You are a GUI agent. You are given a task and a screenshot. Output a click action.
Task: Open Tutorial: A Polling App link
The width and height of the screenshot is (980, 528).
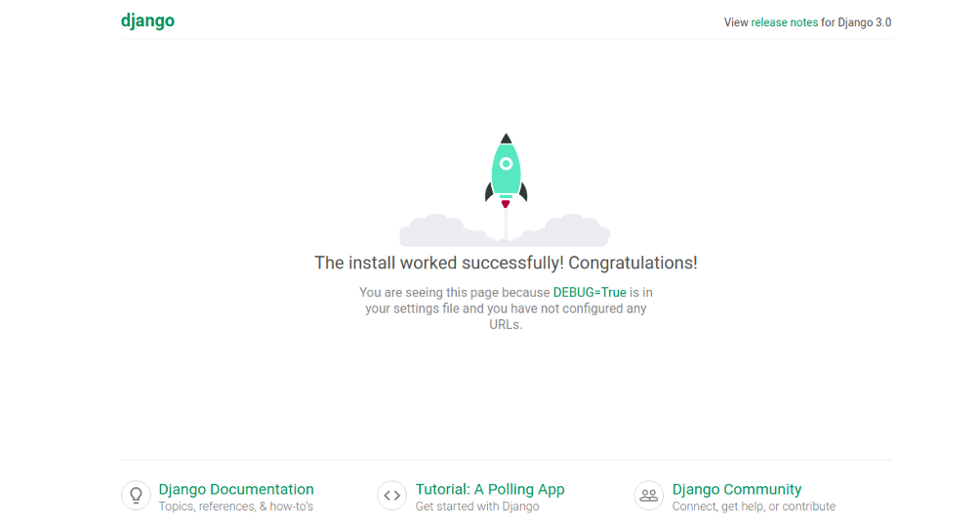pyautogui.click(x=489, y=489)
